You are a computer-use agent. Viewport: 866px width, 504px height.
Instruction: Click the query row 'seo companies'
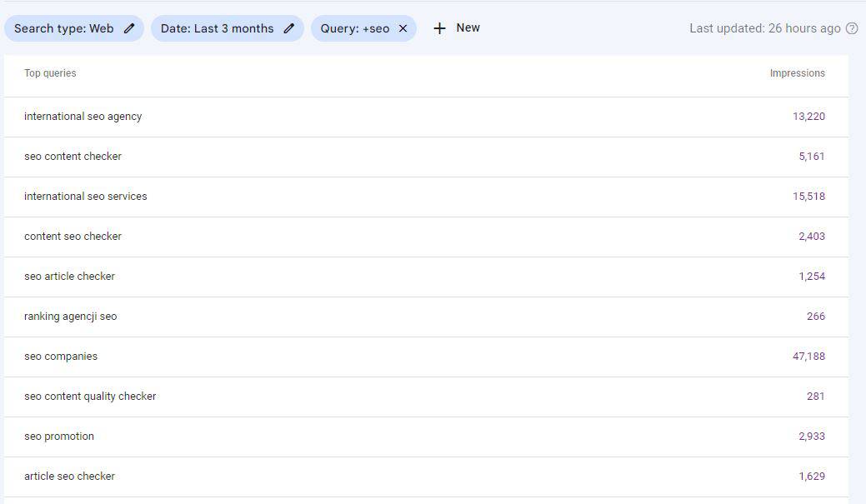[61, 356]
